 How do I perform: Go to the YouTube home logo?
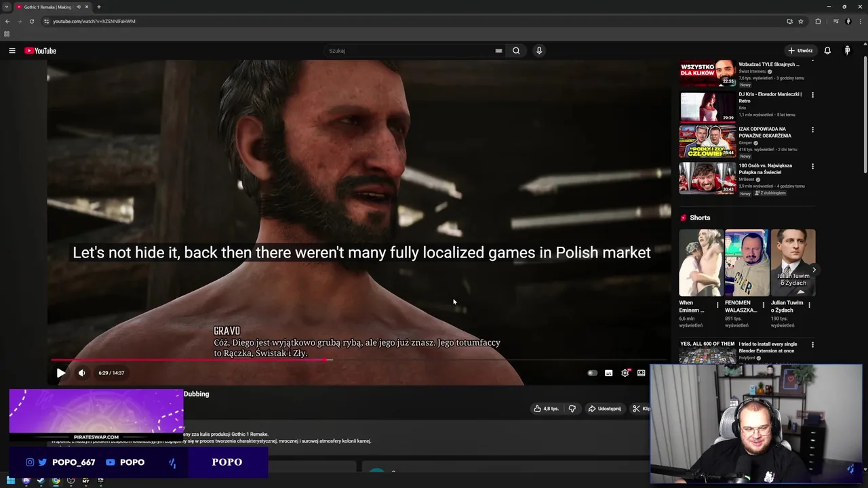(40, 51)
